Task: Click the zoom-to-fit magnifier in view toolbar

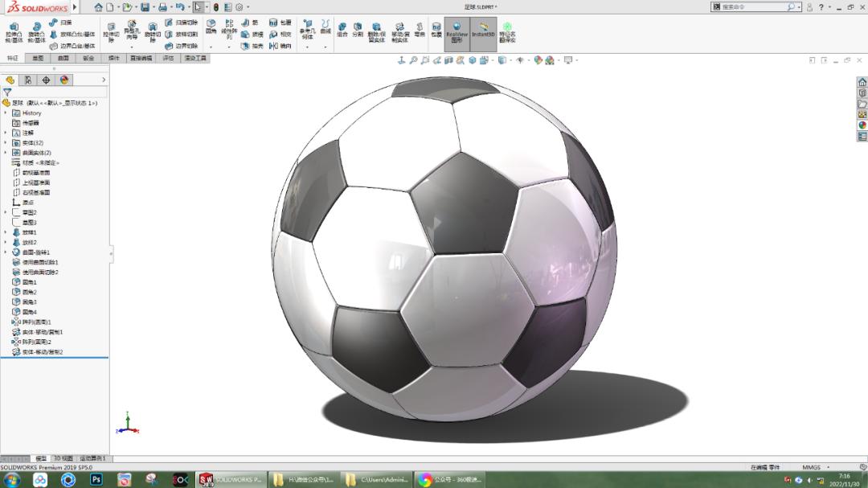Action: 413,59
